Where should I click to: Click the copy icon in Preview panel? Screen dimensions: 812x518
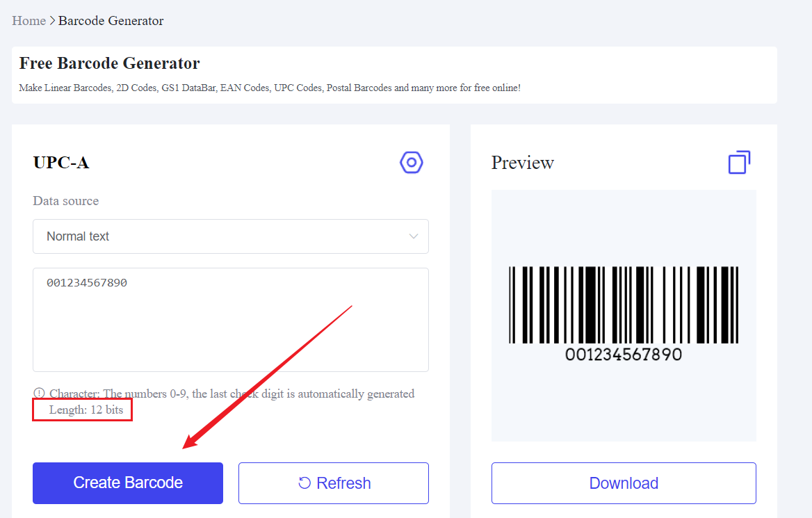click(739, 162)
